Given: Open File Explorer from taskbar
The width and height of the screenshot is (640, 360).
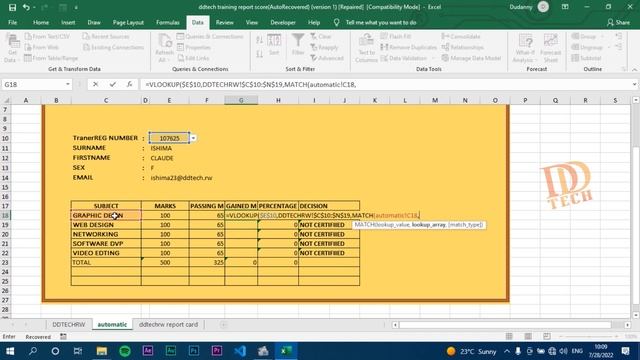Looking at the screenshot, I should 102,351.
